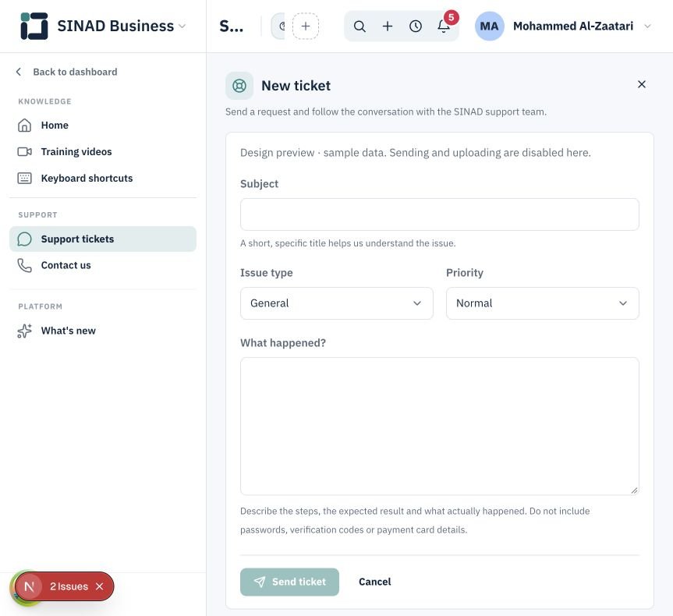673x616 pixels.
Task: Open the Next.js dev tools N icon
Action: [x=29, y=586]
